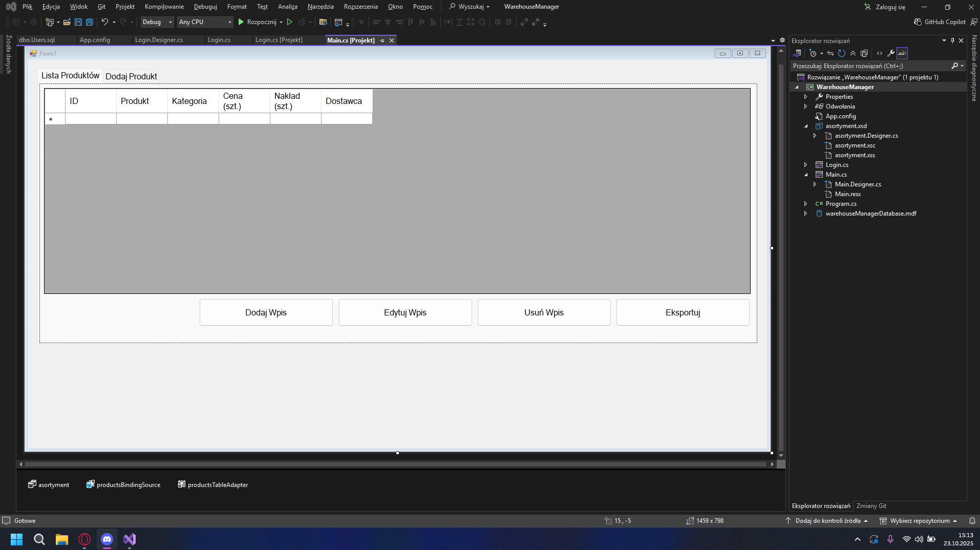
Task: Click the Save All toolbar icon
Action: [89, 22]
